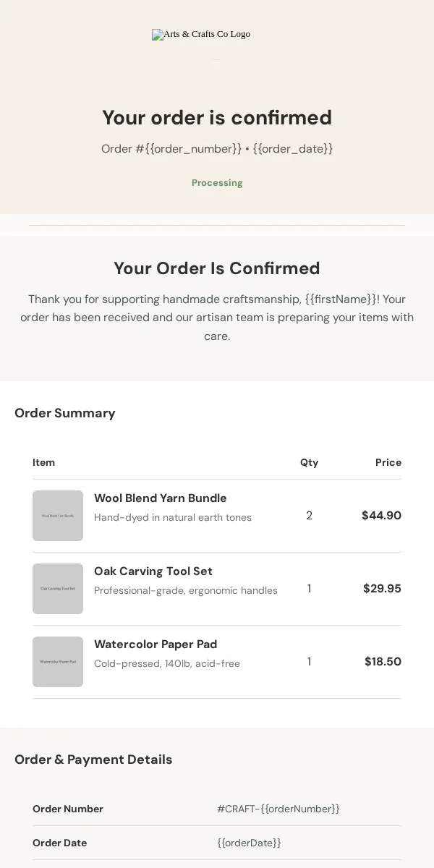Click the {{orderDate}} placeholder value
Image resolution: width=434 pixels, height=868 pixels.
(x=249, y=843)
